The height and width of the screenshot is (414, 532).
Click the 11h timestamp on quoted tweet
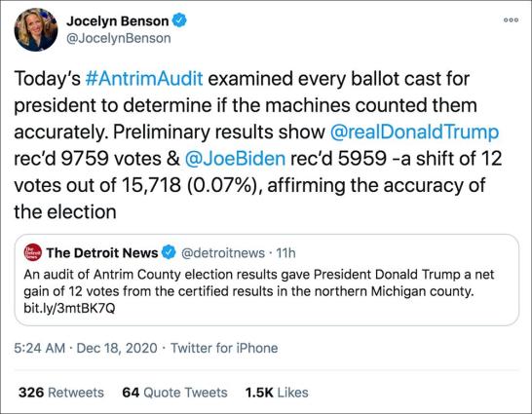(285, 253)
